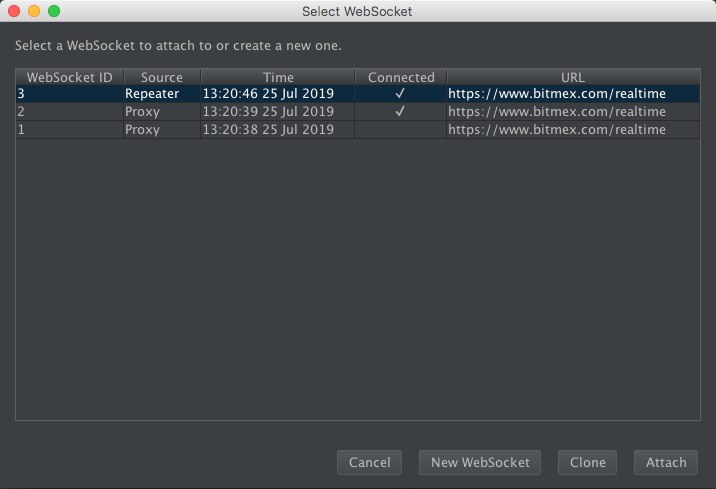This screenshot has height=489, width=716.
Task: Click the Cancel button
Action: 369,463
